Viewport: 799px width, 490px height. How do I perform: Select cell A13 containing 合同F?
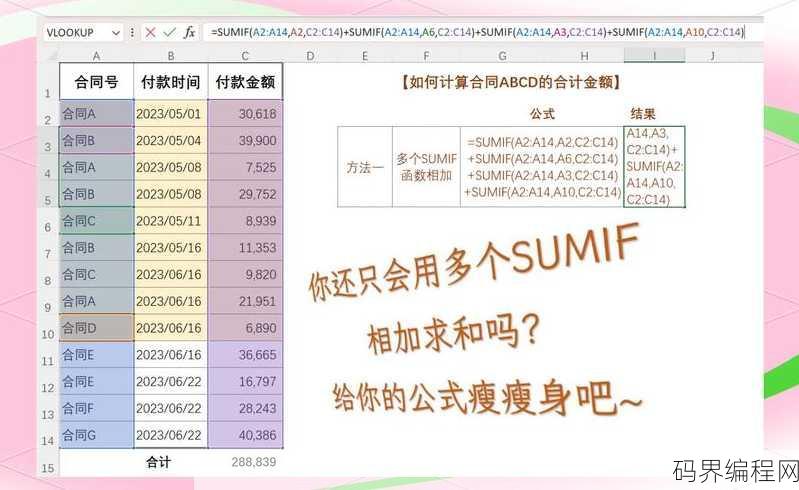tap(96, 409)
